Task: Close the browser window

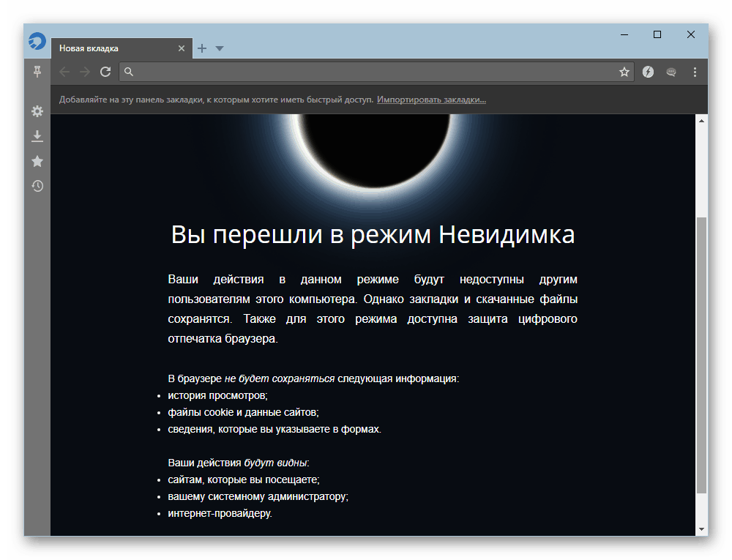Action: pyautogui.click(x=691, y=34)
